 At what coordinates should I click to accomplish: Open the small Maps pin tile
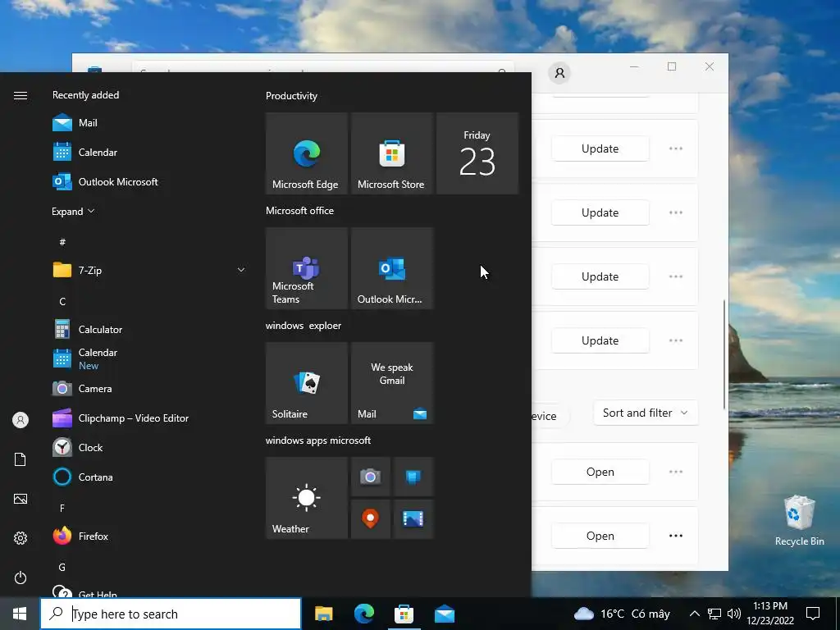pos(371,519)
